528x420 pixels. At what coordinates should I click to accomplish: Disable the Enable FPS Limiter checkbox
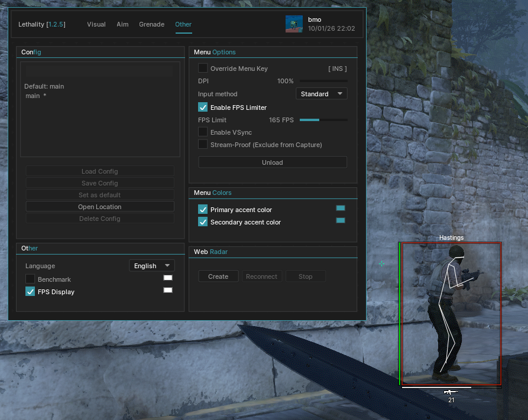pyautogui.click(x=203, y=108)
